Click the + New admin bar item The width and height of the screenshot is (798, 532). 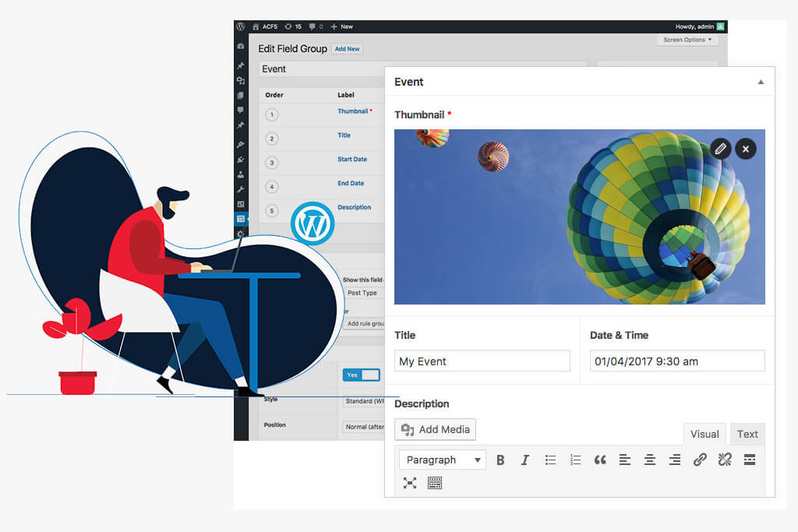pos(342,26)
